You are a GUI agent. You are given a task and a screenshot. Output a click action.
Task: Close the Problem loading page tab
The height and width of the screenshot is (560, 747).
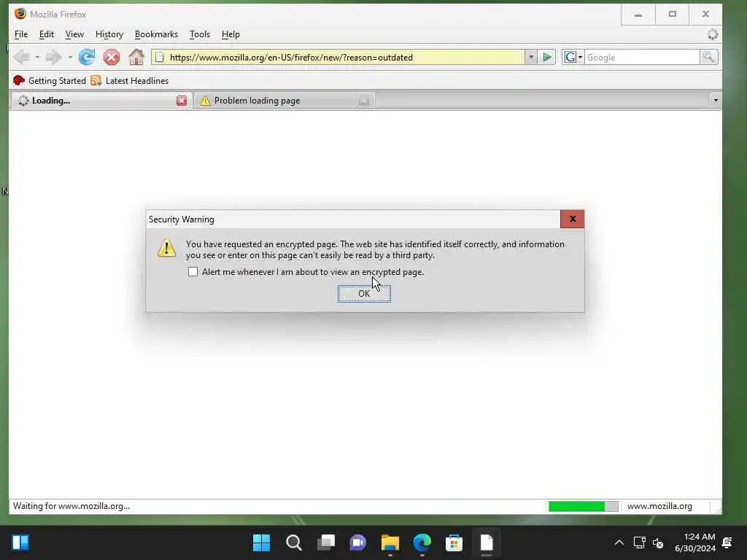coord(365,101)
